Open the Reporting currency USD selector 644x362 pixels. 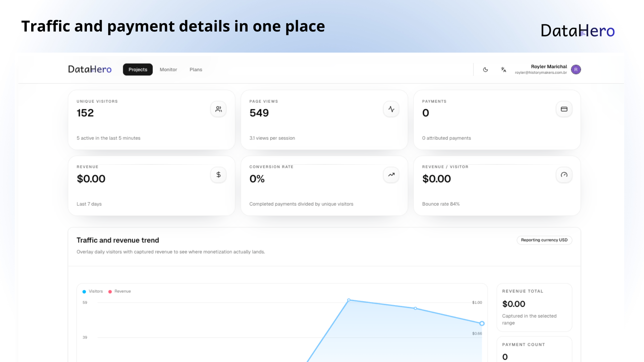click(544, 240)
